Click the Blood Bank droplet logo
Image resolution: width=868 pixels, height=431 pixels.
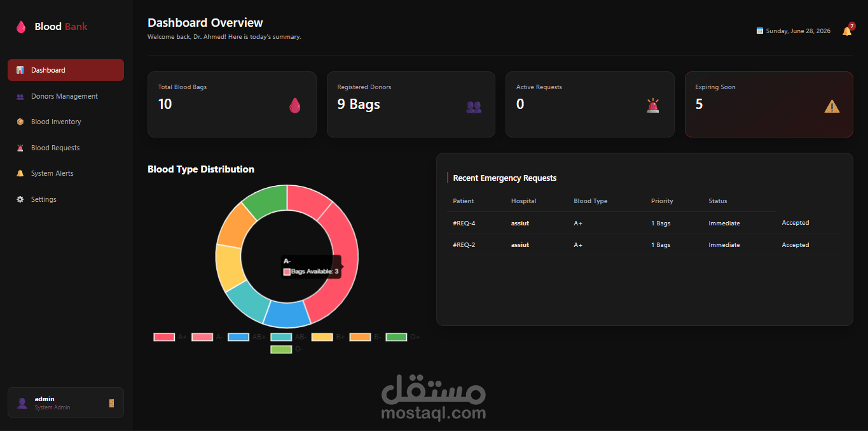click(21, 27)
